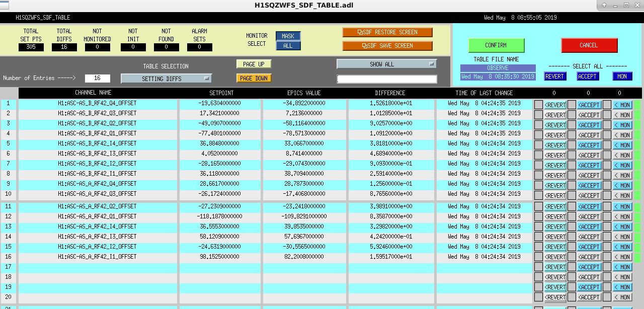The height and width of the screenshot is (309, 644).
Task: Click MON button in row 3
Action: tap(622, 125)
